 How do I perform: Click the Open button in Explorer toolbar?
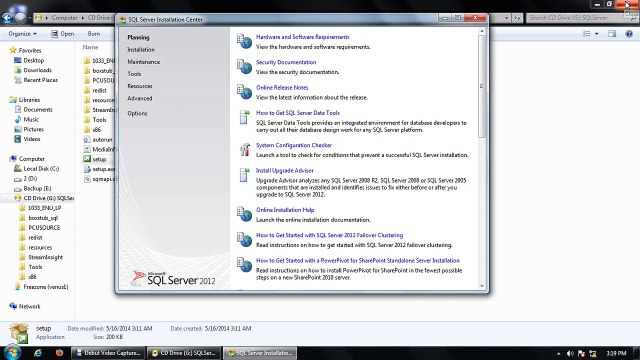click(x=62, y=33)
